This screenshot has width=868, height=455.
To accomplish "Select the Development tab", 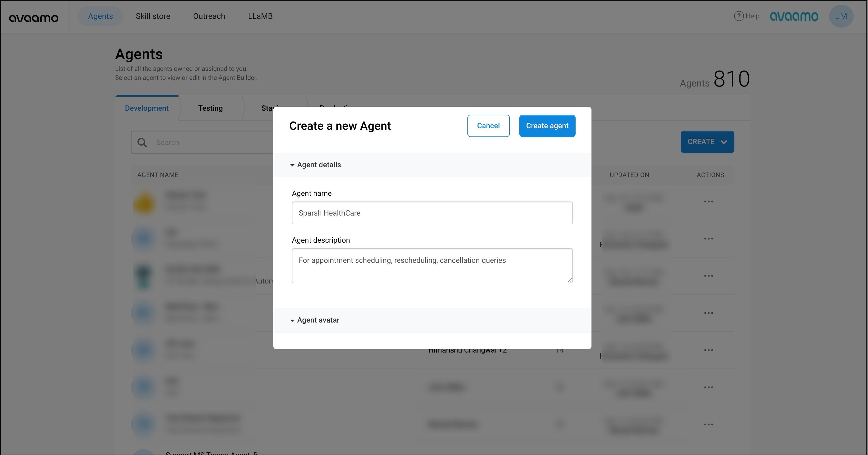I will coord(147,108).
